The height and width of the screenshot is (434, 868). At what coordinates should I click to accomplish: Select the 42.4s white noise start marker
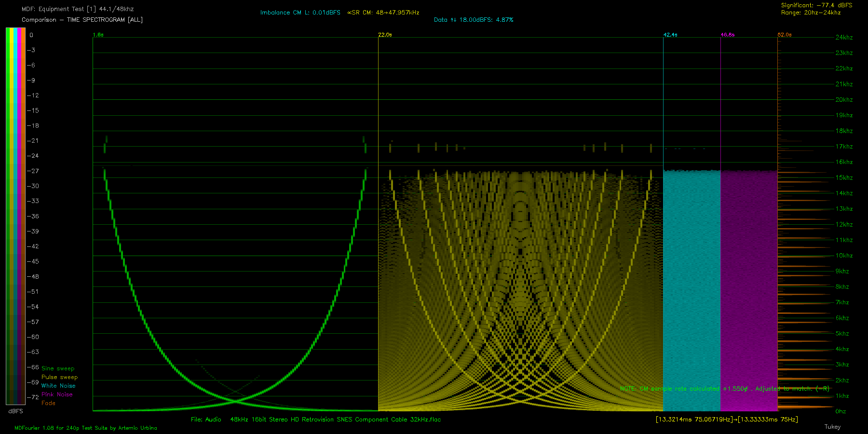[x=670, y=35]
